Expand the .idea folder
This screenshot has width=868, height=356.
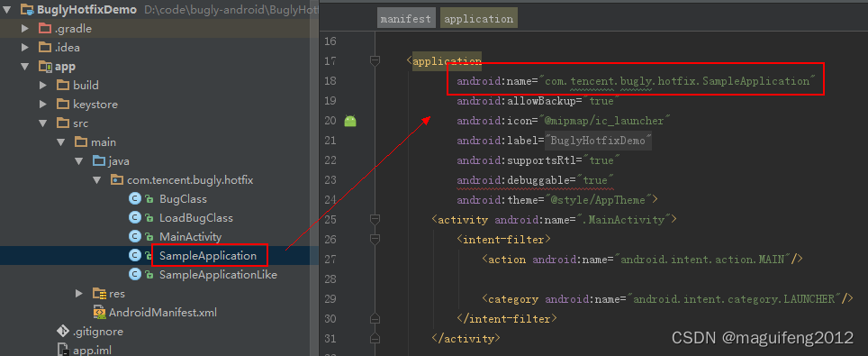[x=24, y=47]
